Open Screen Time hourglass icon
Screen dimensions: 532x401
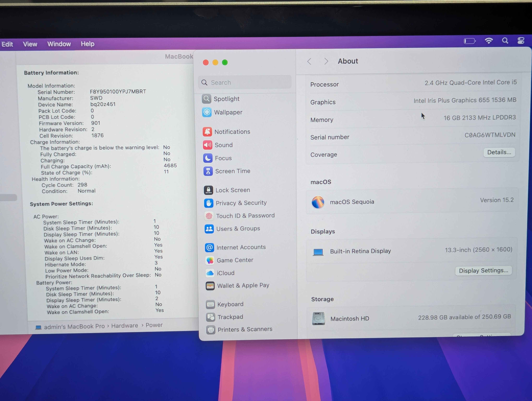click(x=208, y=171)
